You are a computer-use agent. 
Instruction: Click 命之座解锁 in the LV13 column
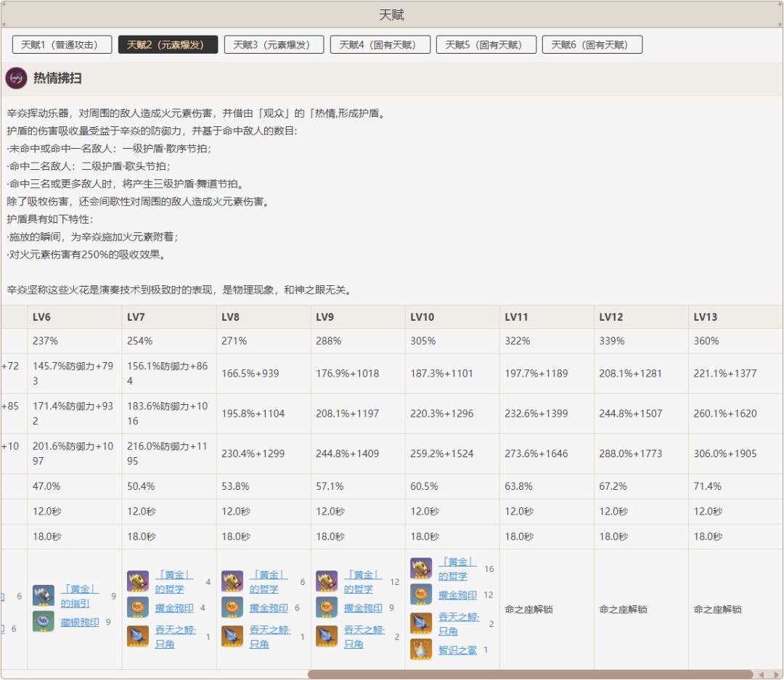(x=717, y=609)
